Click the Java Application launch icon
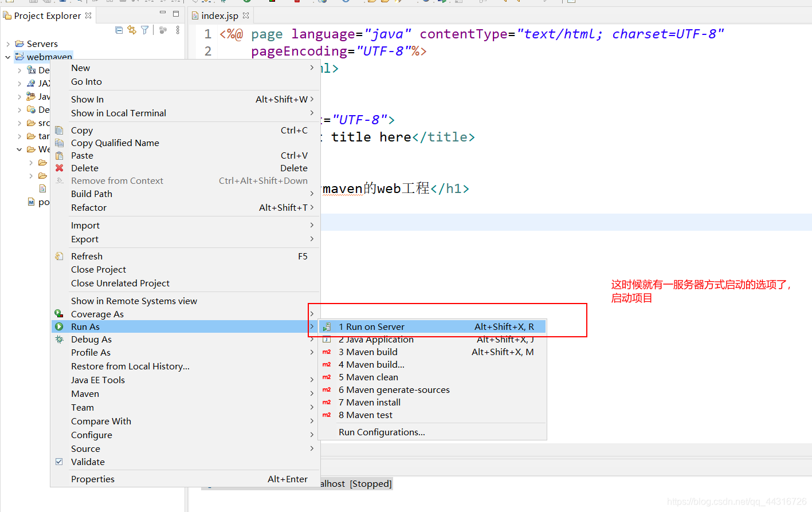 coord(327,340)
